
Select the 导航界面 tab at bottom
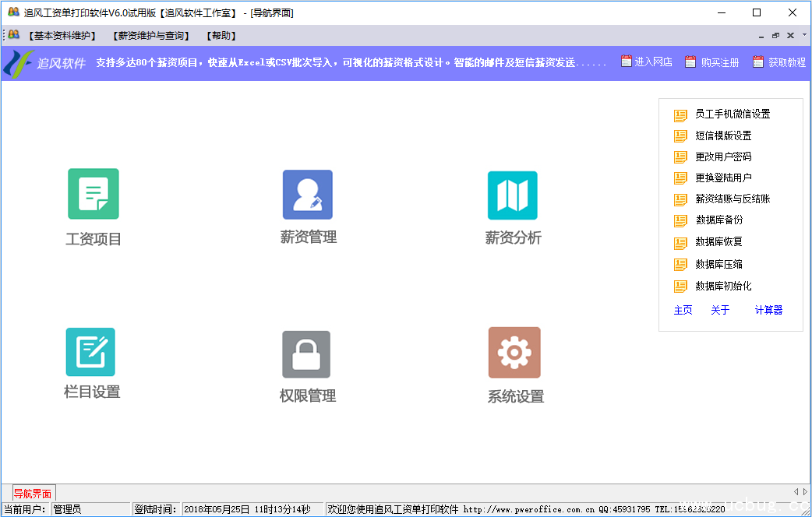tap(33, 494)
